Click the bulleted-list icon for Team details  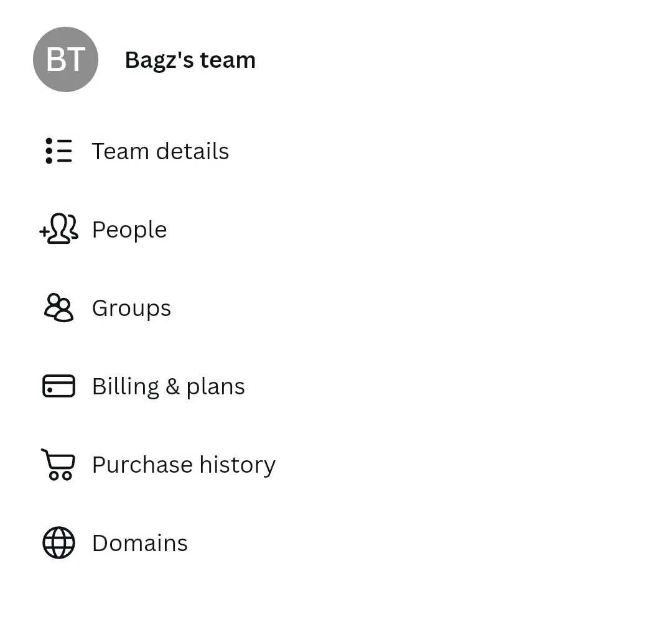[58, 151]
